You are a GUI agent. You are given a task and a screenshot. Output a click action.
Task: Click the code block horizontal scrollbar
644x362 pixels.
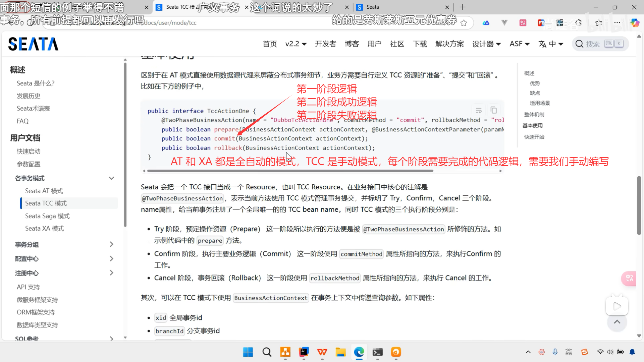[290, 171]
